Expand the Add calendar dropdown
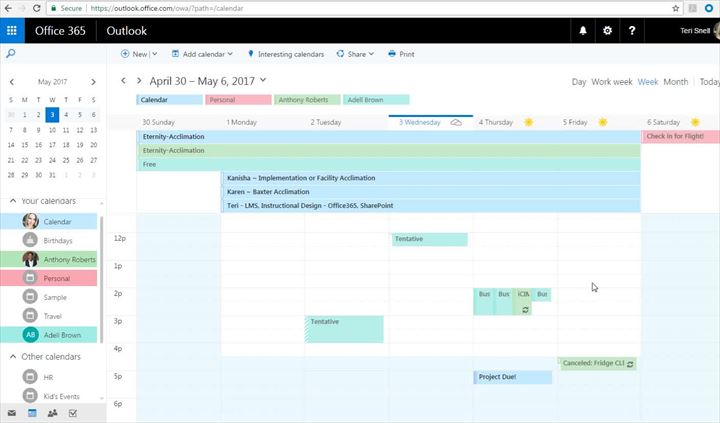 pyautogui.click(x=202, y=54)
